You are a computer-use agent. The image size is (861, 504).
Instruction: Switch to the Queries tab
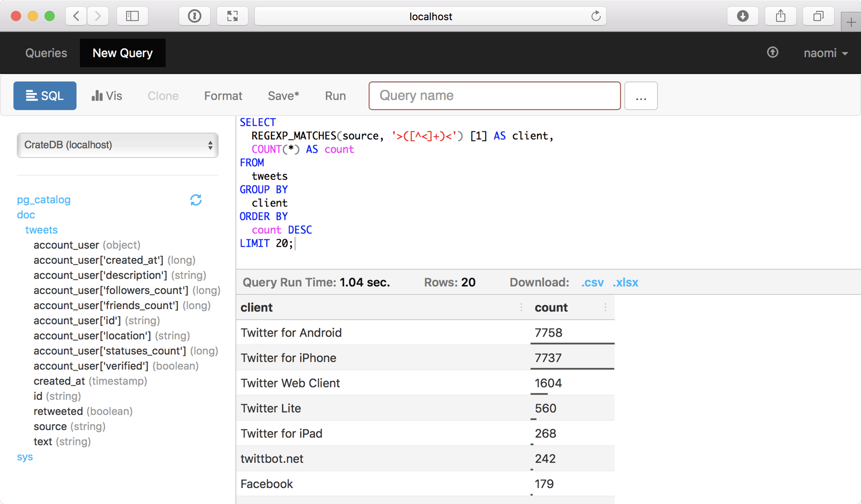46,53
